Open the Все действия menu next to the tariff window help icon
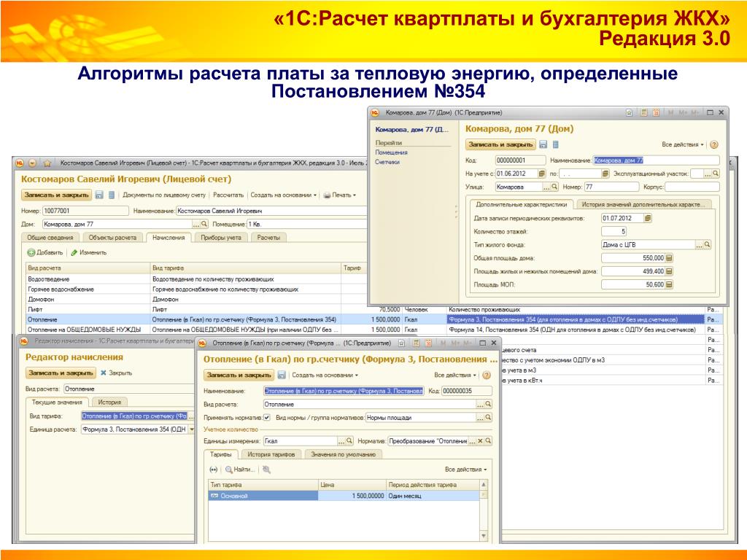Image resolution: width=747 pixels, height=560 pixels. (455, 376)
